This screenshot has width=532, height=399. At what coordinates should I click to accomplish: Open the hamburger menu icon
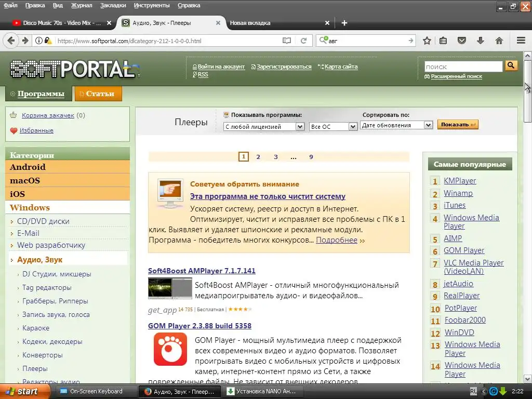521,41
